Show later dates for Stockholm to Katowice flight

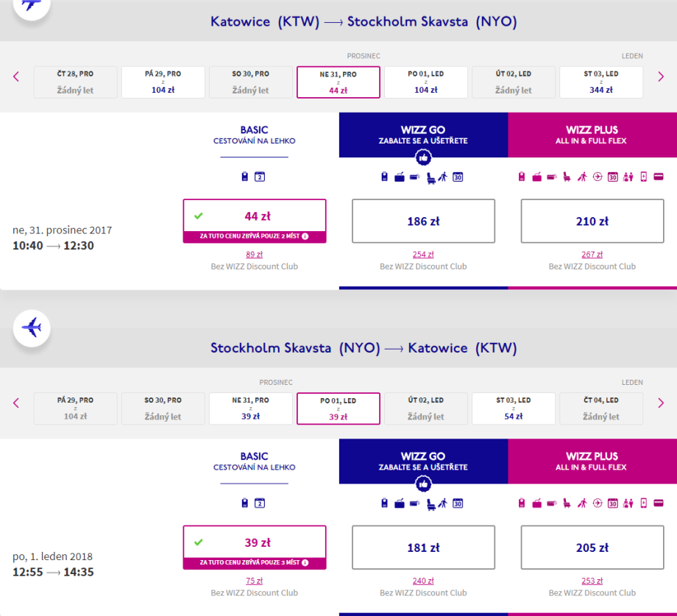(x=661, y=403)
